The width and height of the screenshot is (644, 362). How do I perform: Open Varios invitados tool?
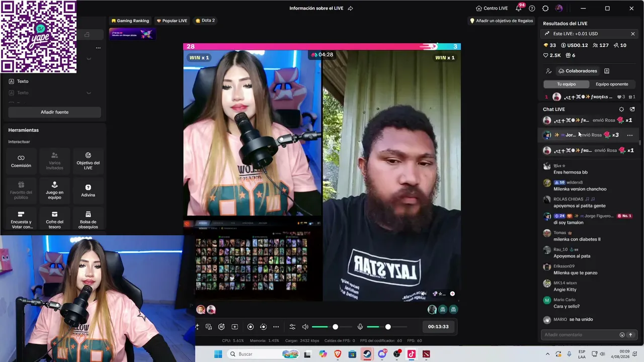tap(54, 161)
